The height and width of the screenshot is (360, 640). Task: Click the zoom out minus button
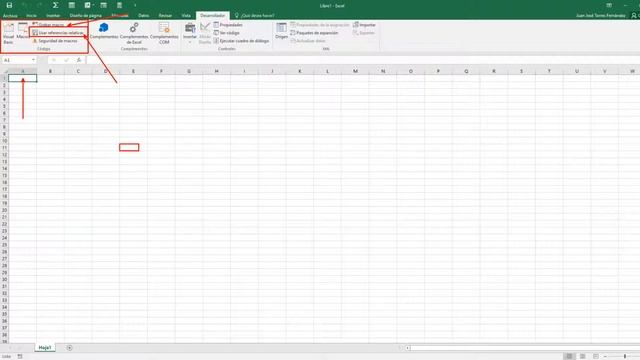pyautogui.click(x=606, y=356)
